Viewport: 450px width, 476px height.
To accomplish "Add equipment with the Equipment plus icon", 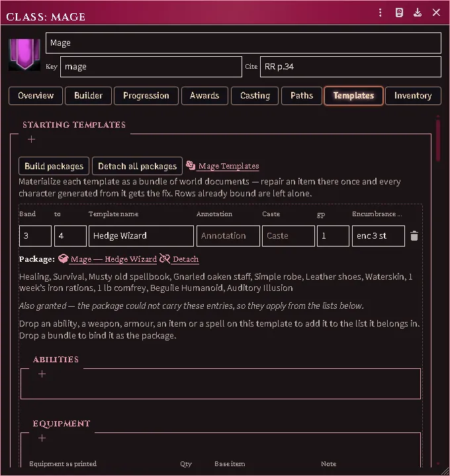I will click(42, 438).
